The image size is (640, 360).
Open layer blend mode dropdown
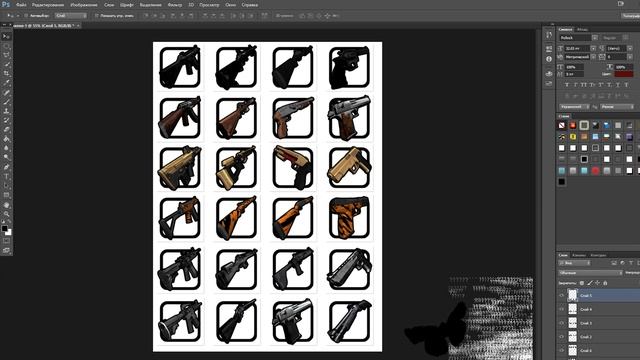click(590, 273)
